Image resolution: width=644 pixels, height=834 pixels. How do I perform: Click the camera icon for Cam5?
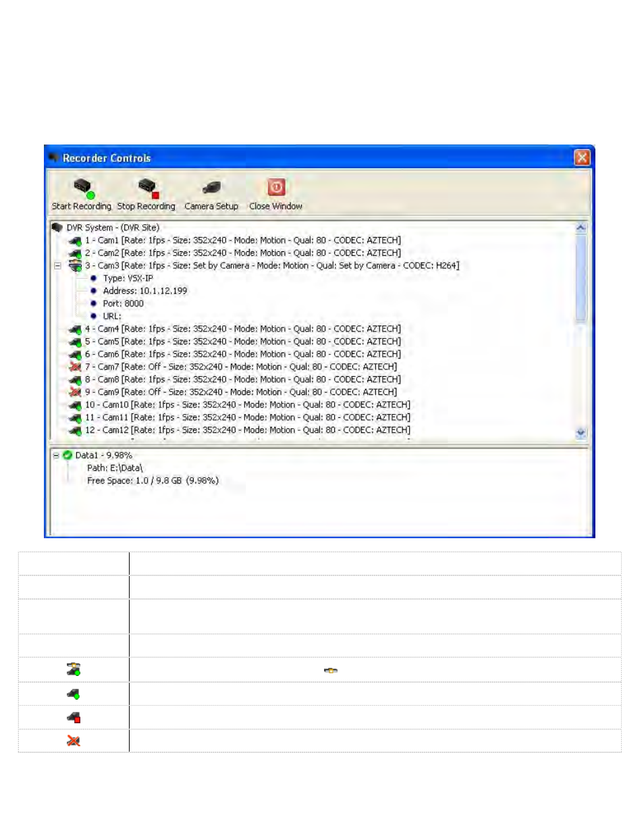[x=75, y=342]
